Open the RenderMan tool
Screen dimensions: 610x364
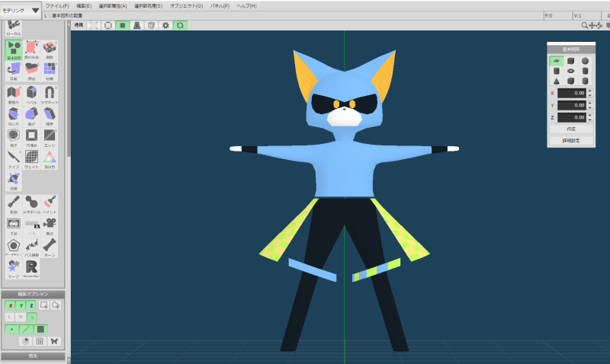(x=31, y=269)
